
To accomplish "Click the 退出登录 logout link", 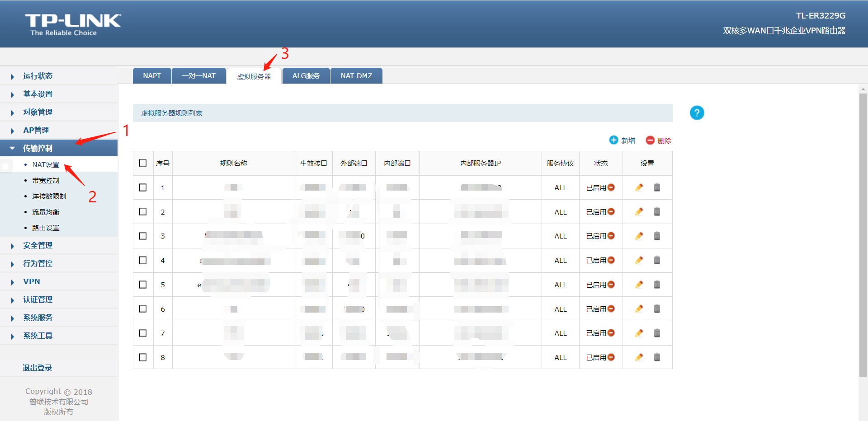I will (37, 368).
